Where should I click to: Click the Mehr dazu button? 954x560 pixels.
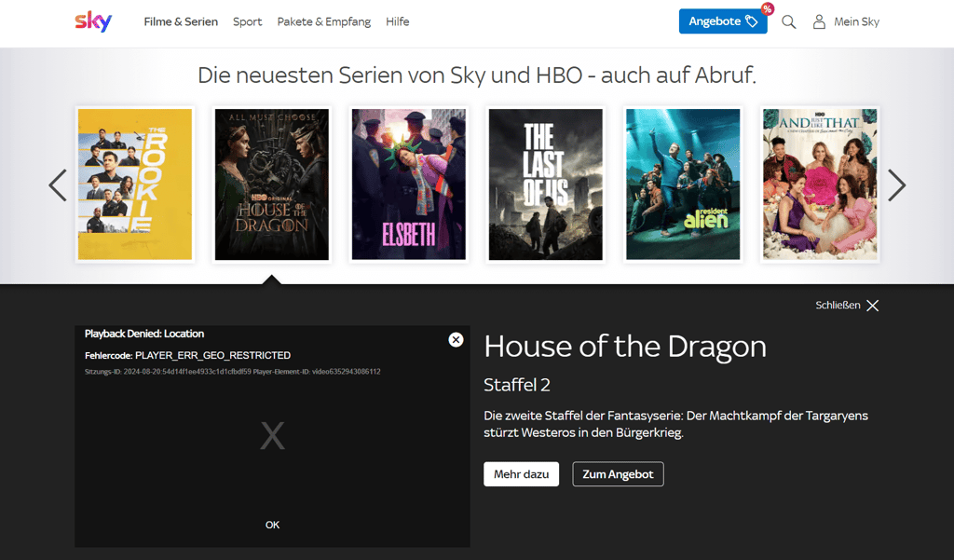(x=522, y=474)
